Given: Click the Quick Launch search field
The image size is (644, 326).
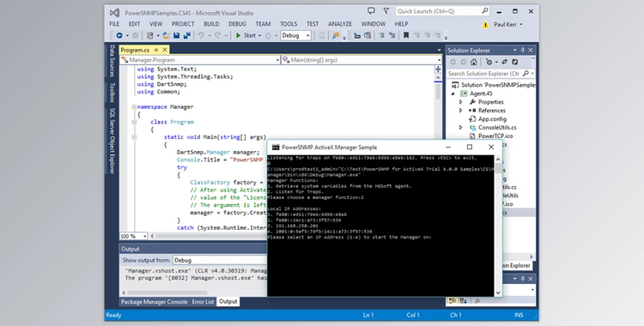Looking at the screenshot, I should pyautogui.click(x=442, y=11).
